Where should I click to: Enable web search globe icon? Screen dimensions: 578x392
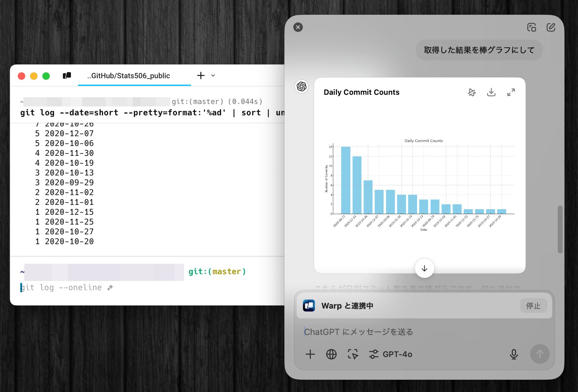point(331,354)
